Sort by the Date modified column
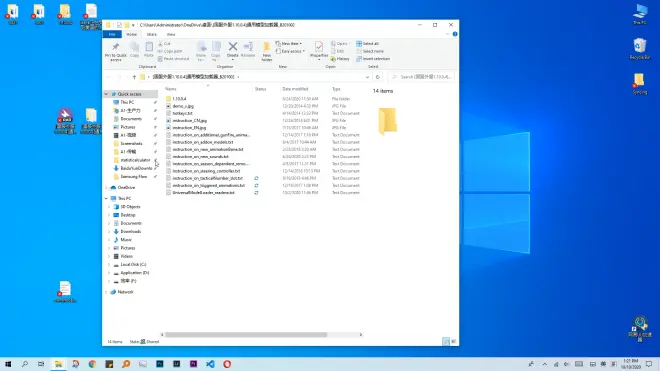 pyautogui.click(x=295, y=89)
